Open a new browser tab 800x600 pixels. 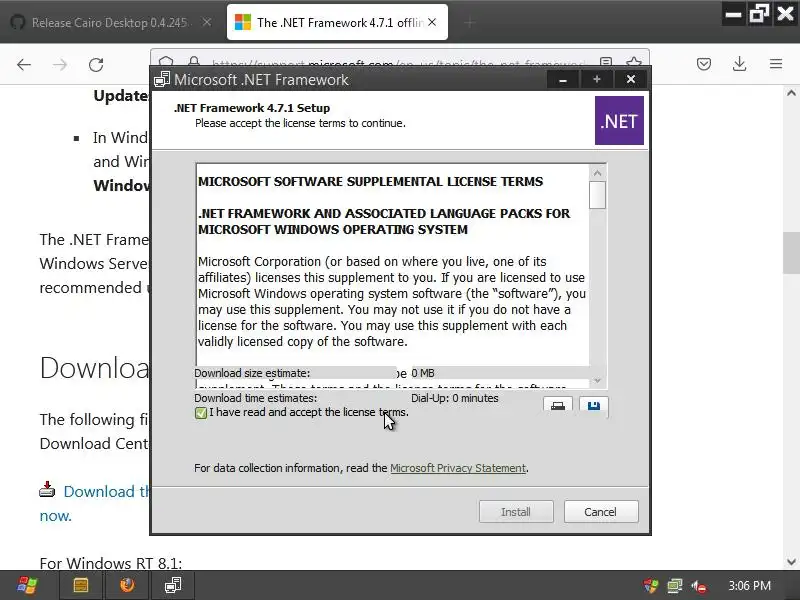click(x=470, y=22)
